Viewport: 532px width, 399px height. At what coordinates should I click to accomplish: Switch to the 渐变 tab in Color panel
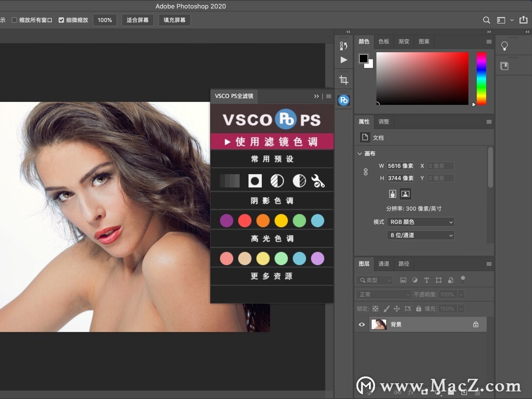[x=404, y=41]
